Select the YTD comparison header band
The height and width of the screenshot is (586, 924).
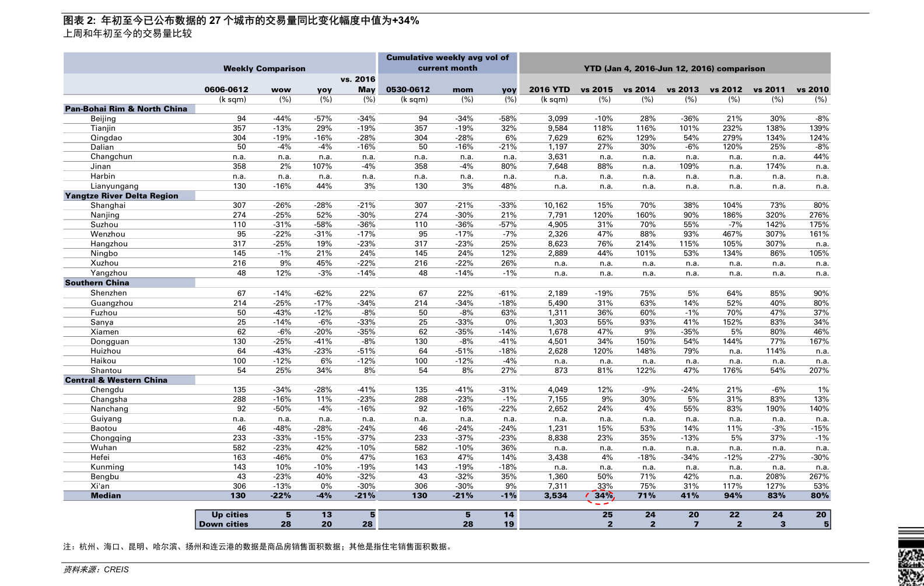pos(674,68)
